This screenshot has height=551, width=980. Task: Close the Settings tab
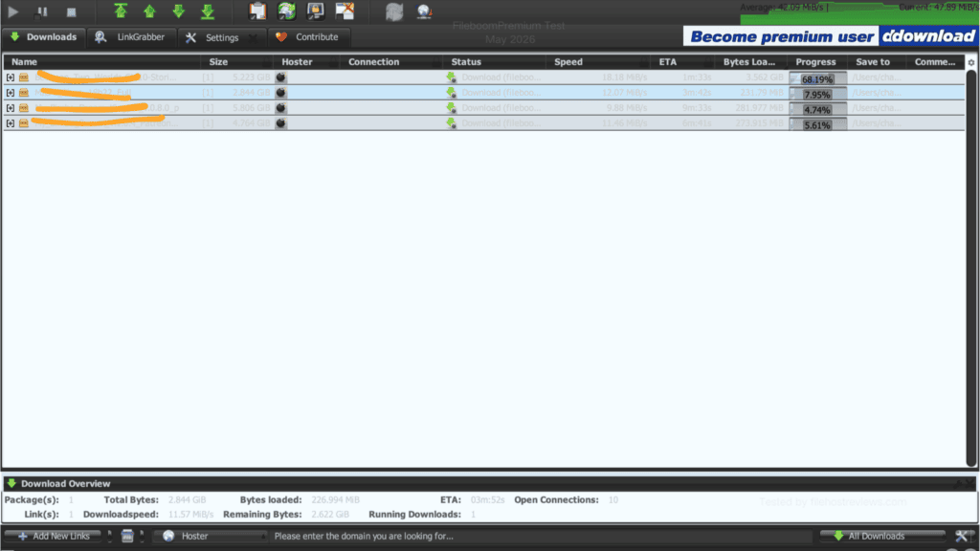tap(253, 37)
